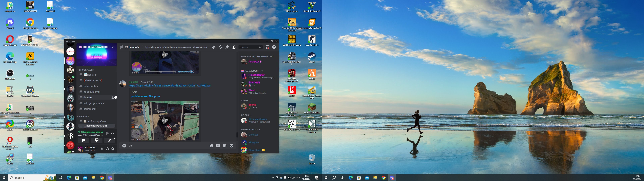Open the Threads icon in channel header
Screen dimensions: 644x181
coord(213,47)
